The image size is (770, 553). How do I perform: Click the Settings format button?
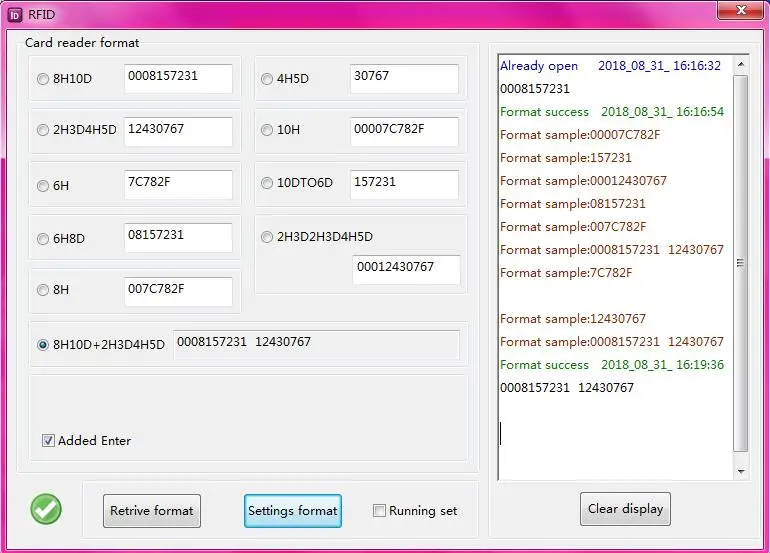tap(293, 511)
